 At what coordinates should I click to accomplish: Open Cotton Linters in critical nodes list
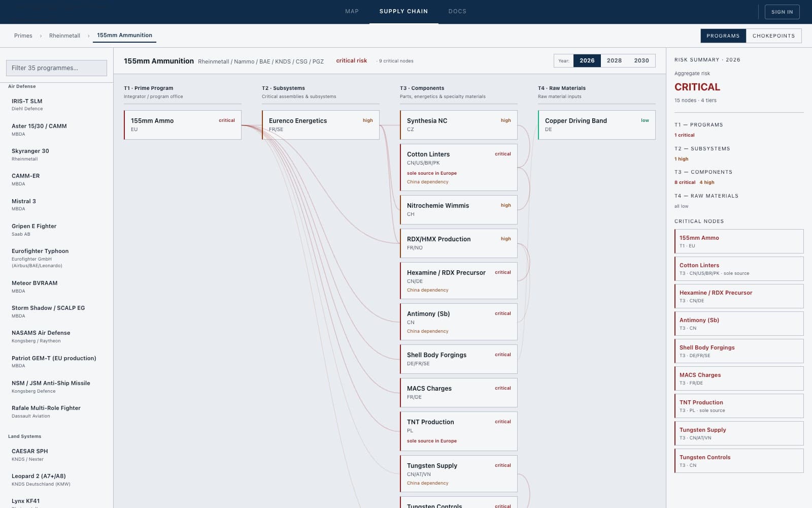(x=739, y=269)
